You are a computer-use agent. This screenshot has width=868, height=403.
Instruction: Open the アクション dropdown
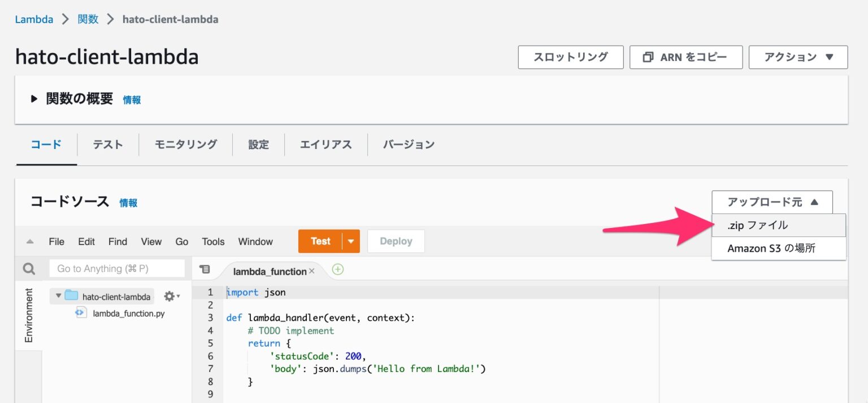click(797, 57)
